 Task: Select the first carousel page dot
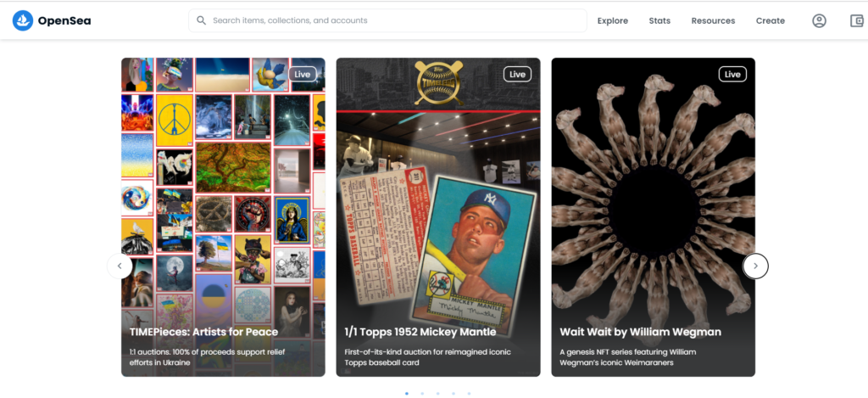407,394
